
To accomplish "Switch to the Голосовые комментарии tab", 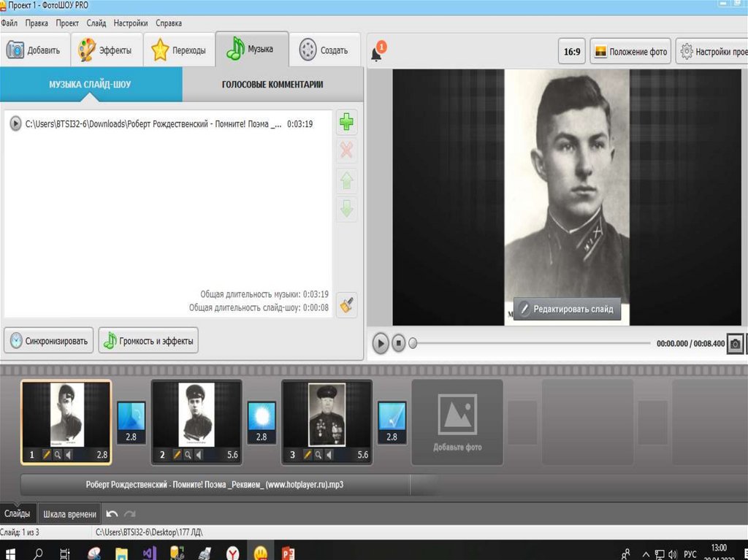I will click(x=272, y=85).
